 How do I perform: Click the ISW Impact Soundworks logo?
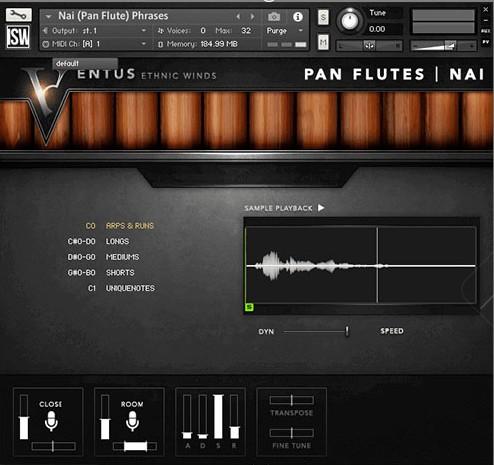(18, 36)
